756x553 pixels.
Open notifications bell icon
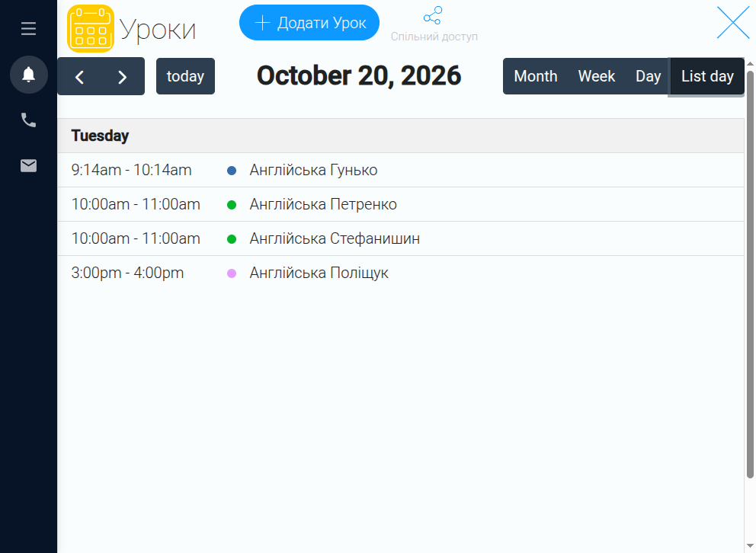(x=29, y=75)
